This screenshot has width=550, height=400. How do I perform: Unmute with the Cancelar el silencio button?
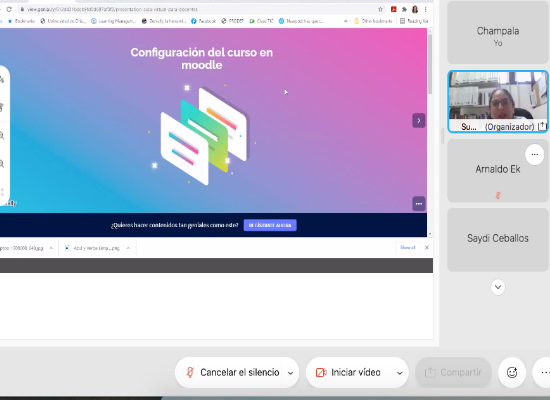pos(233,372)
